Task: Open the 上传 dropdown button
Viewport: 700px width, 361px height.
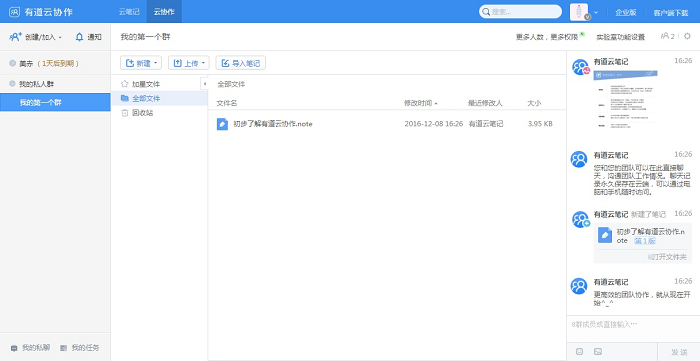Action: click(188, 63)
